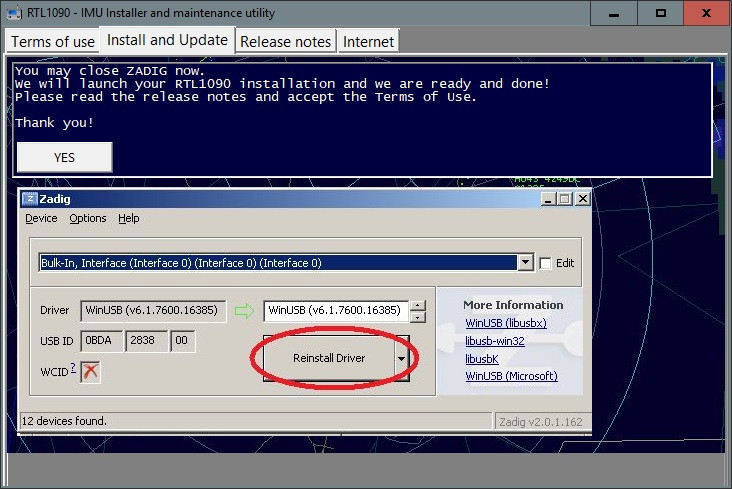Click the 'More Information' heading
732x489 pixels.
pyautogui.click(x=513, y=305)
